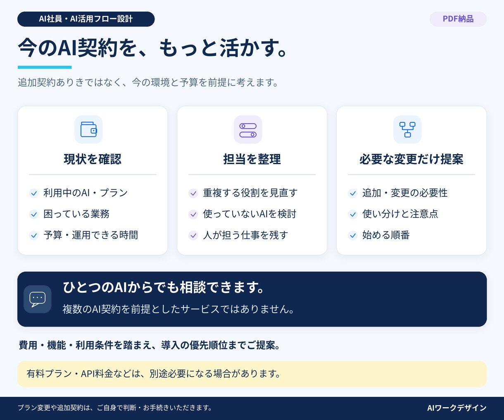Click the toggle switches icon above 担当を整理
The image size is (504, 420).
248,129
